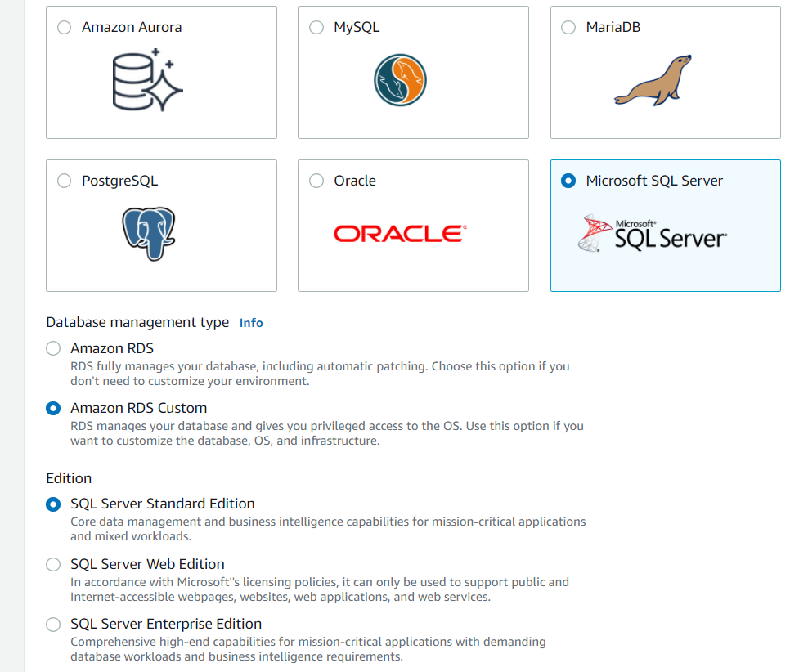Click the Amazon RDS Custom description text
The width and height of the screenshot is (799, 672).
(327, 433)
